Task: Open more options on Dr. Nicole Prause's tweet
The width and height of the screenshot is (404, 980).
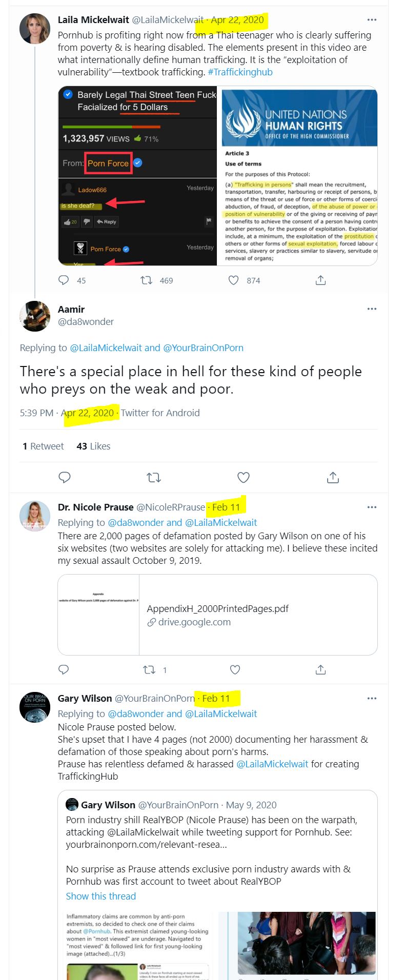Action: coord(372,507)
